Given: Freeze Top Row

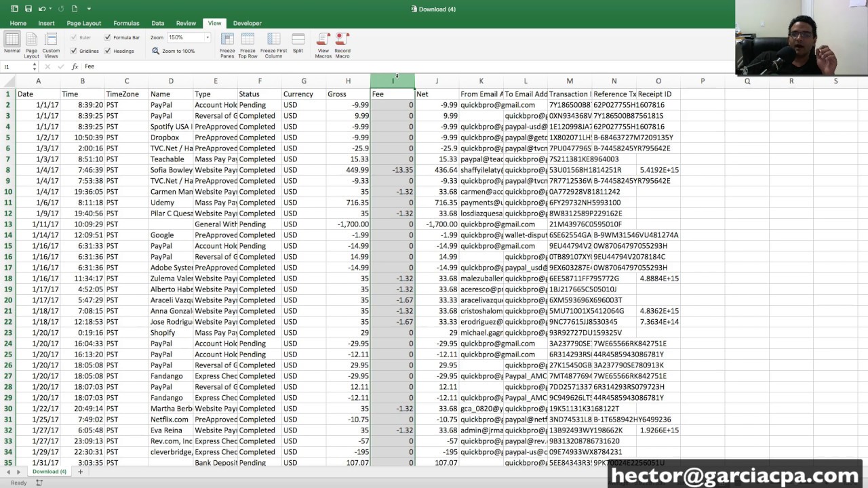Looking at the screenshot, I should coord(248,45).
